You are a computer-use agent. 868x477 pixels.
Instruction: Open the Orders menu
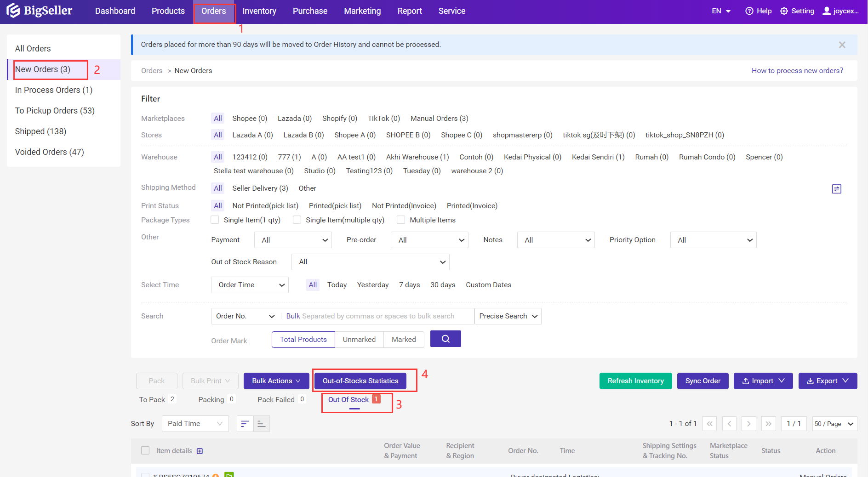click(214, 11)
